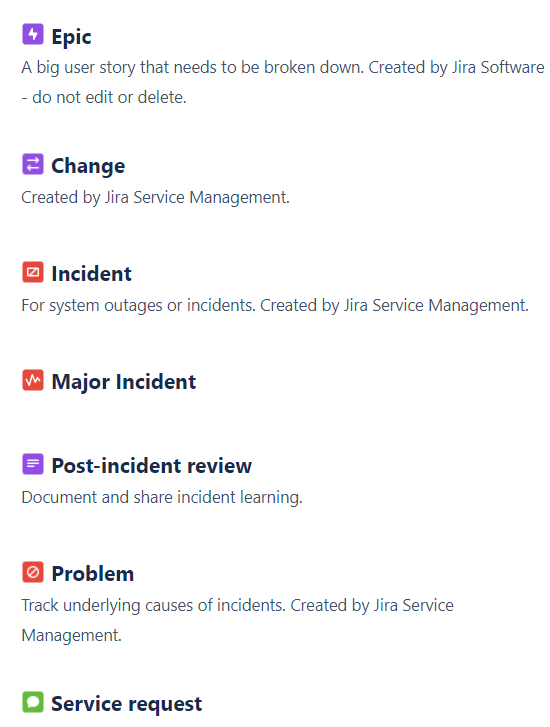Click the purple arrows Change icon
The image size is (550, 727).
point(32,164)
